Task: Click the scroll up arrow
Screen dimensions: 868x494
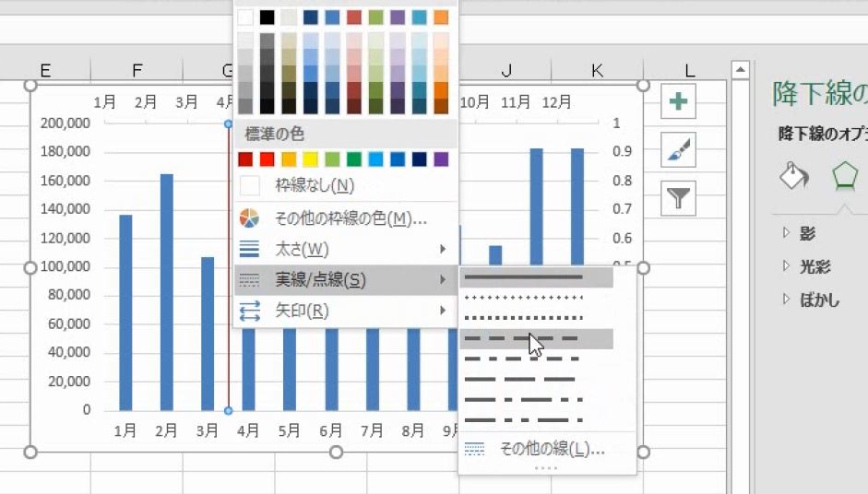Action: click(x=740, y=70)
